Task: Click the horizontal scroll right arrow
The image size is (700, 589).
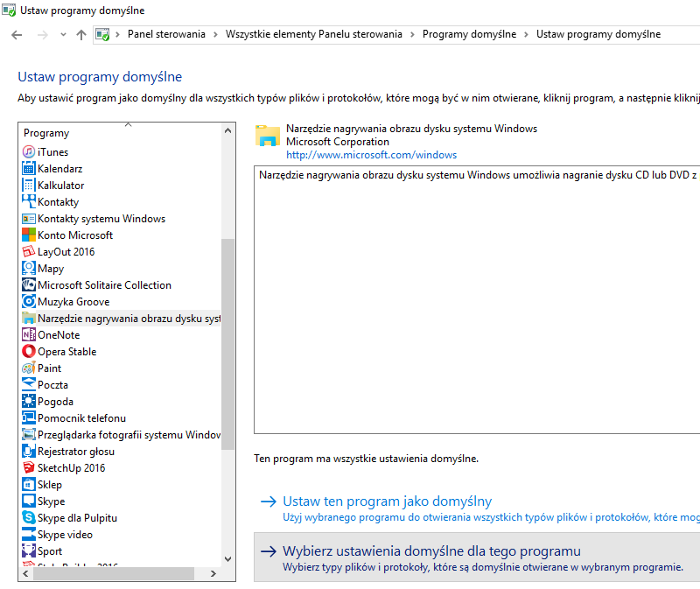Action: (x=213, y=573)
